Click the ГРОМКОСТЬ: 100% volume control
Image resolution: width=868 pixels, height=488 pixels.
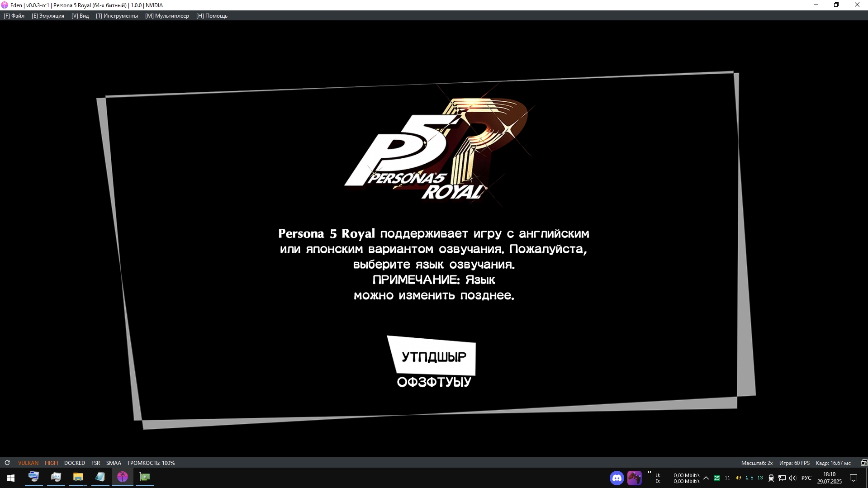pos(151,463)
